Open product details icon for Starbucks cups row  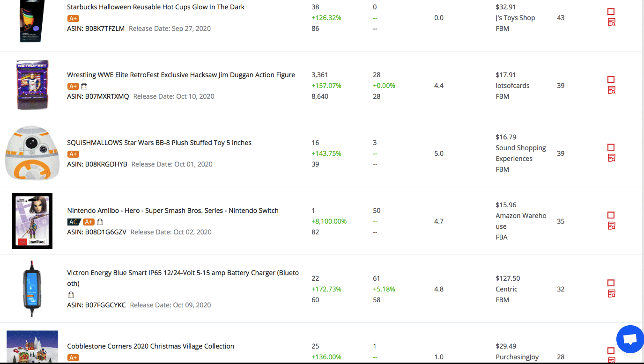point(611,22)
